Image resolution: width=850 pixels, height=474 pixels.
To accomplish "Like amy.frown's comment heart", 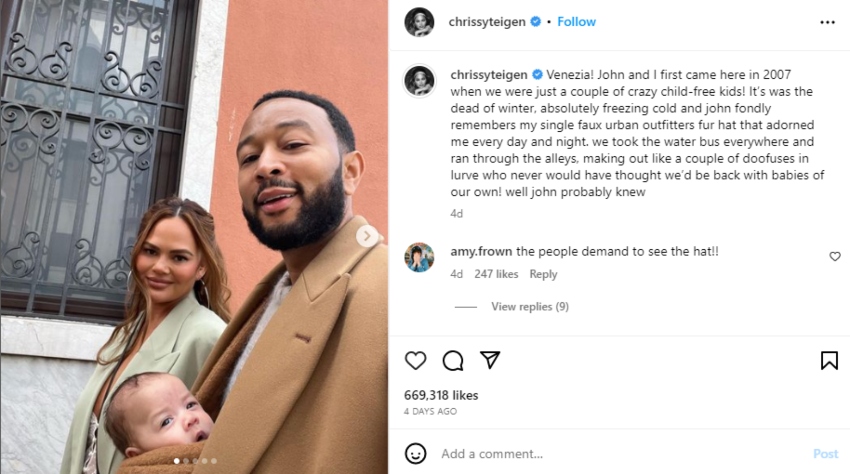I will click(x=835, y=257).
